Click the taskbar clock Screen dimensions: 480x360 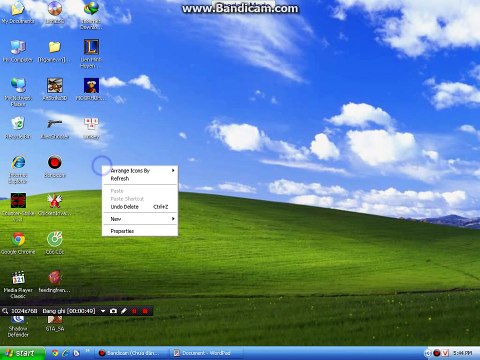[x=462, y=353]
